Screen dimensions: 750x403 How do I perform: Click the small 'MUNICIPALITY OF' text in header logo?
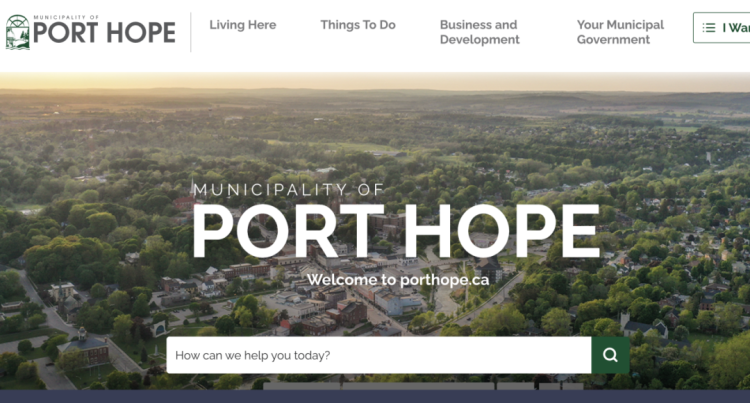66,17
